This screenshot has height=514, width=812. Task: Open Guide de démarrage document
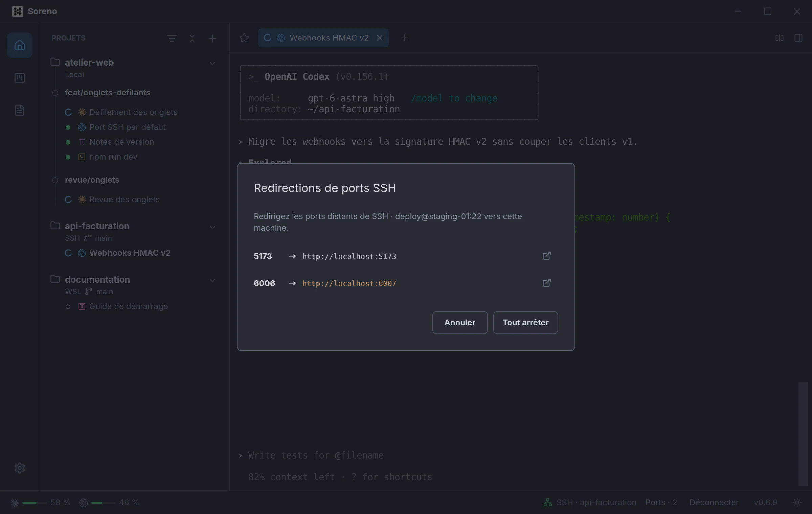tap(128, 306)
